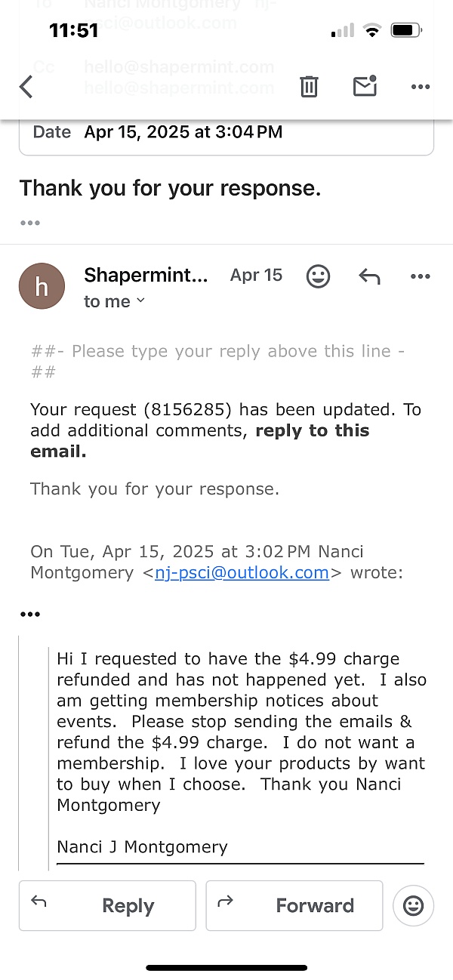Open the nj-psci@outlook.com email link

242,572
